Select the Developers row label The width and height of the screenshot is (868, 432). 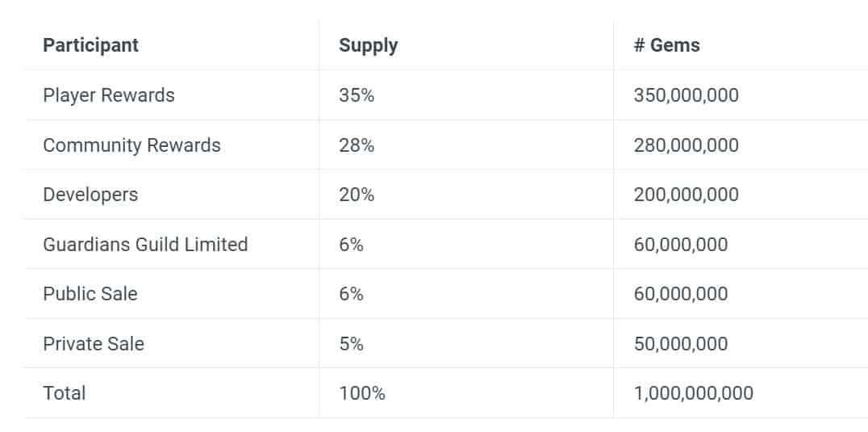click(90, 195)
